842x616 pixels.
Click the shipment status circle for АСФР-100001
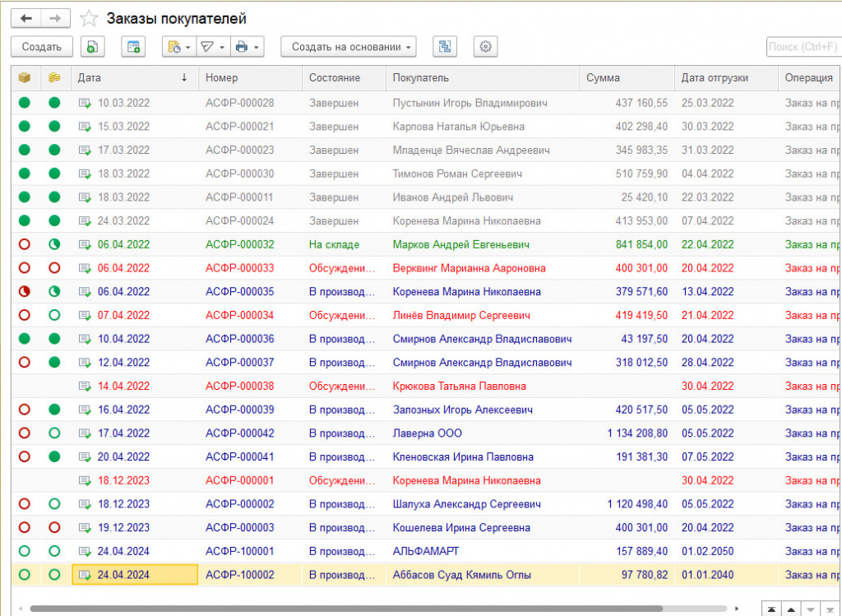24,551
